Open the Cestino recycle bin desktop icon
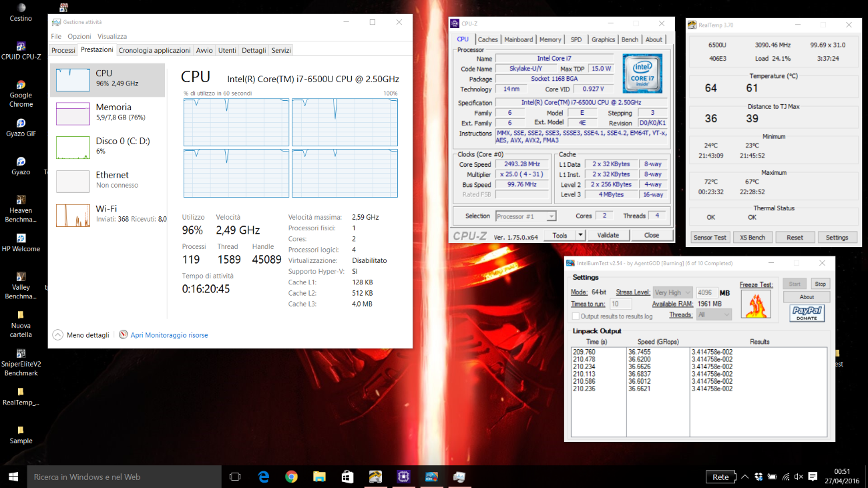 click(x=21, y=11)
